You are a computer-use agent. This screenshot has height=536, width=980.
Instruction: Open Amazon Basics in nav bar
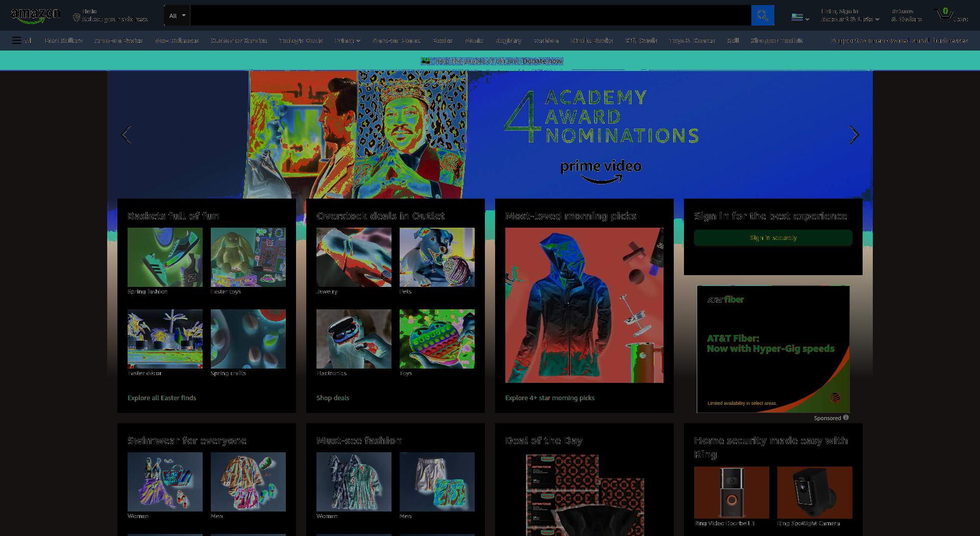118,40
